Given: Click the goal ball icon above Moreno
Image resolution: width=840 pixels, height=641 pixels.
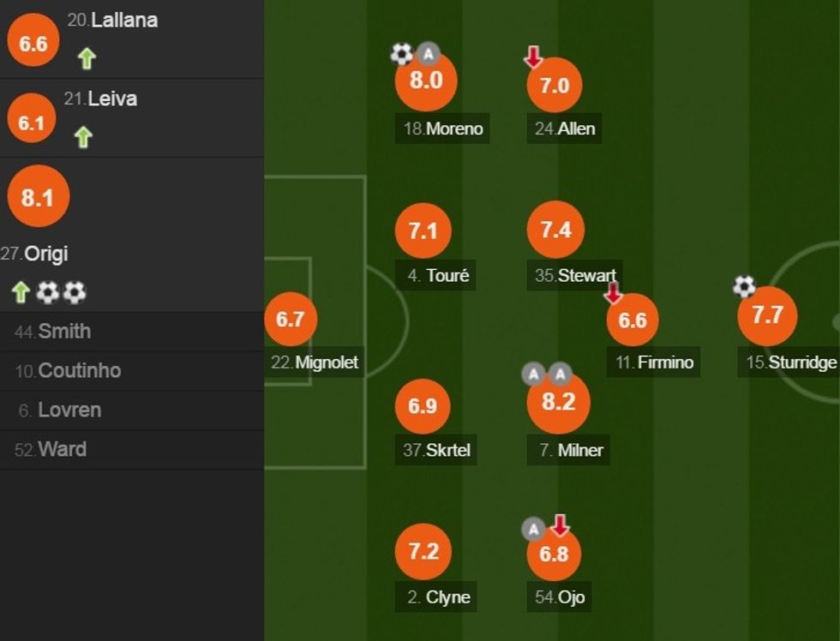Looking at the screenshot, I should pyautogui.click(x=401, y=55).
